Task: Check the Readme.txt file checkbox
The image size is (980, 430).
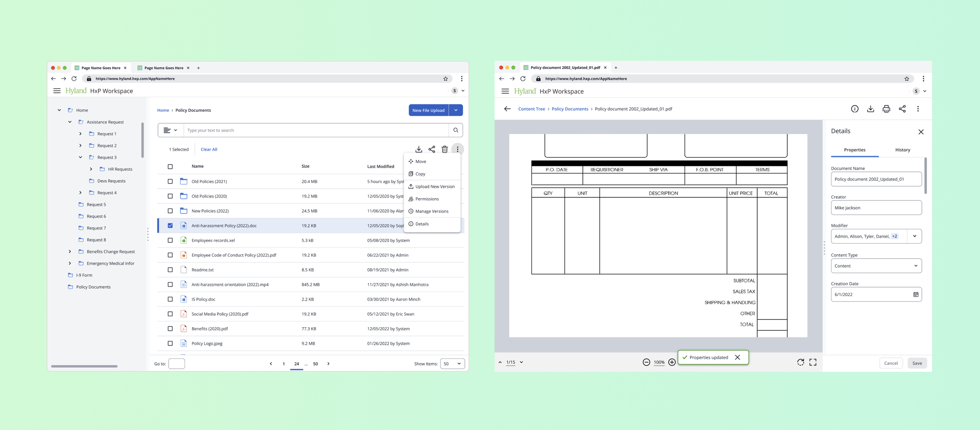Action: tap(170, 270)
